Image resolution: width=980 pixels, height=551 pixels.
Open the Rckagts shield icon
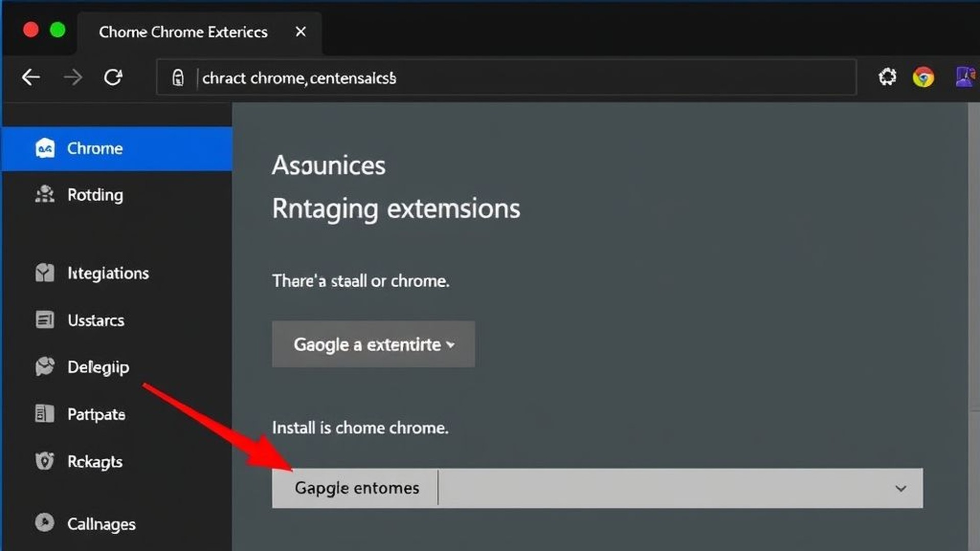click(45, 461)
